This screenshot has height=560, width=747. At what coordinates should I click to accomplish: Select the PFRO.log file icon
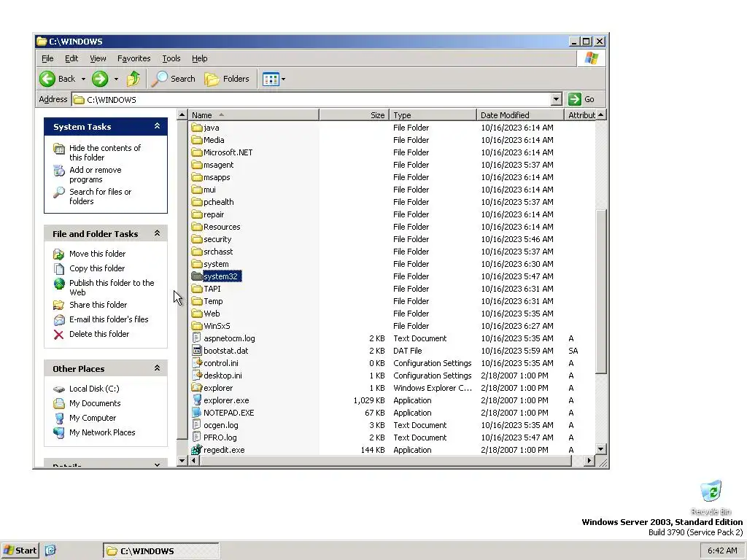click(197, 437)
